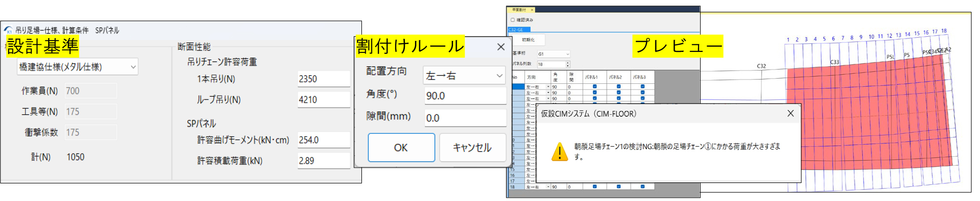Click the 初期化 button
Viewport: 980px width, 201px height.
[528, 40]
